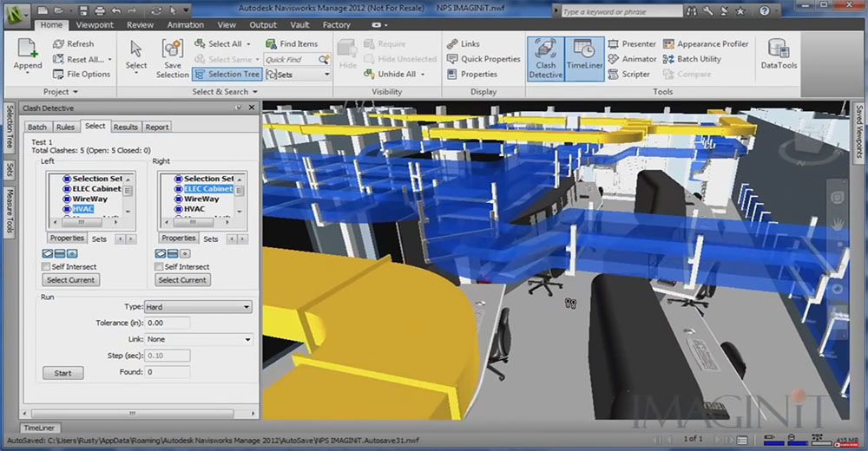Expand the Unhide All dropdown arrow
The width and height of the screenshot is (868, 451).
click(x=423, y=74)
